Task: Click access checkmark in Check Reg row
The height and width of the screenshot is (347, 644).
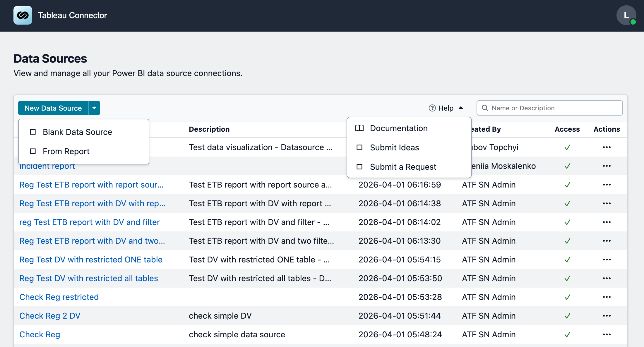Action: (567, 334)
